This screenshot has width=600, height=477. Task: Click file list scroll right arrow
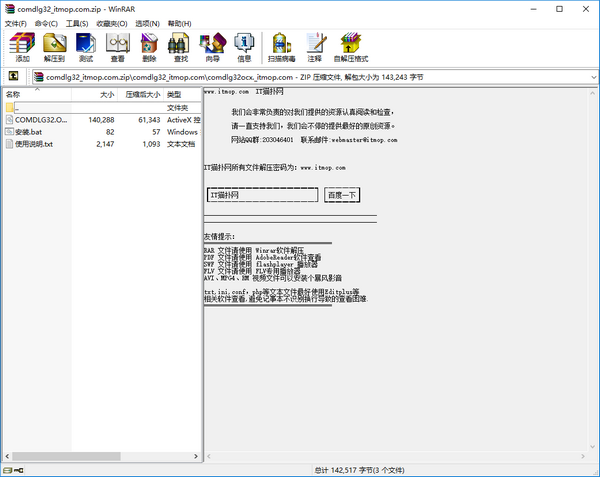(196, 456)
